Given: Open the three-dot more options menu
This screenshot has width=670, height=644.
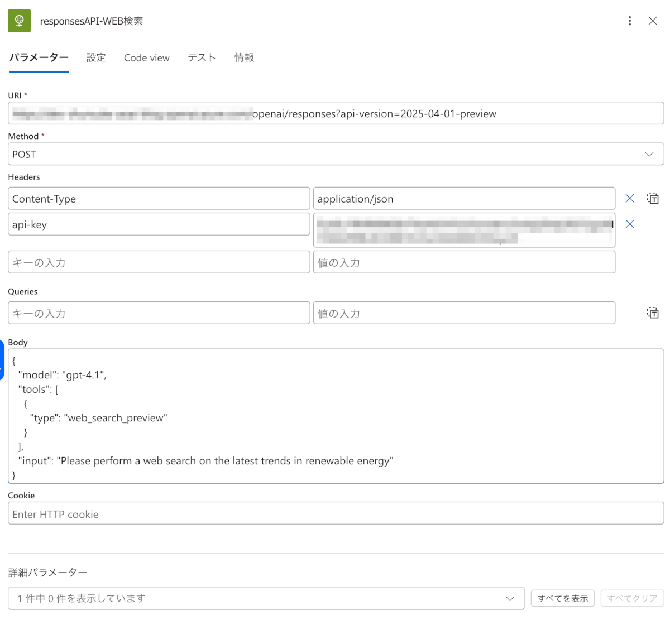Looking at the screenshot, I should pyautogui.click(x=630, y=21).
